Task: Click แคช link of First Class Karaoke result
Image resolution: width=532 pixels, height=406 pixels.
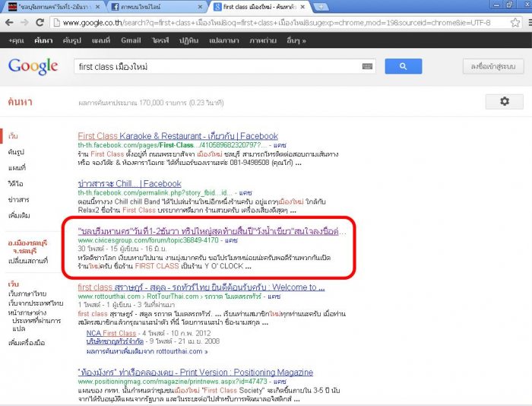Action: (x=280, y=145)
